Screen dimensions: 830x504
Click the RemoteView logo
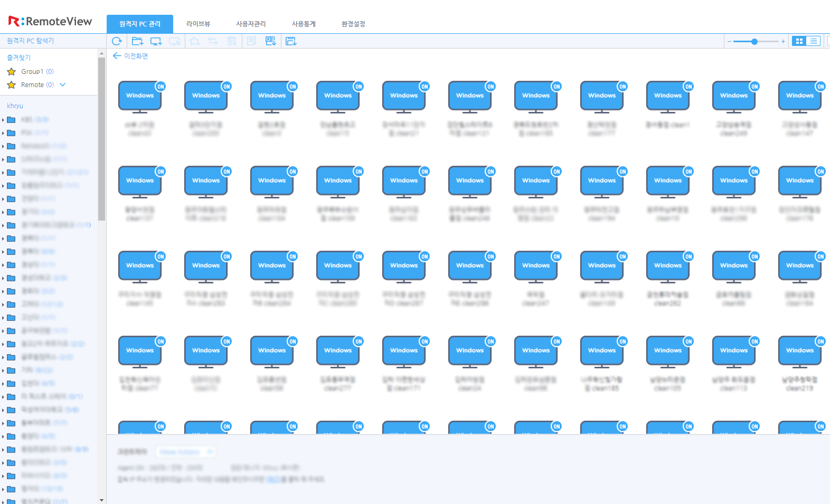click(x=50, y=21)
